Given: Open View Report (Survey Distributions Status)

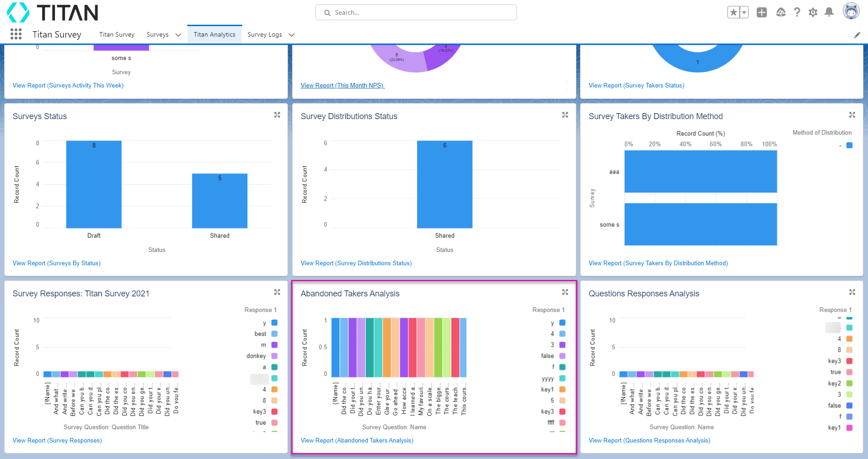Looking at the screenshot, I should click(356, 263).
